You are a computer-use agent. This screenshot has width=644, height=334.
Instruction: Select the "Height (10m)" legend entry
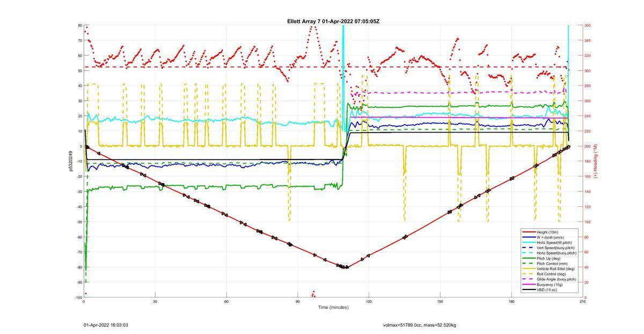548,232
